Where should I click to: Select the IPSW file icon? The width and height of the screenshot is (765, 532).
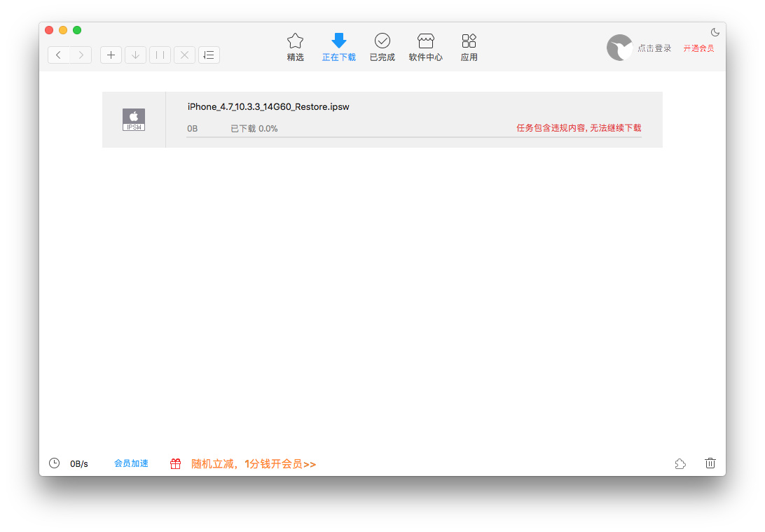[134, 120]
